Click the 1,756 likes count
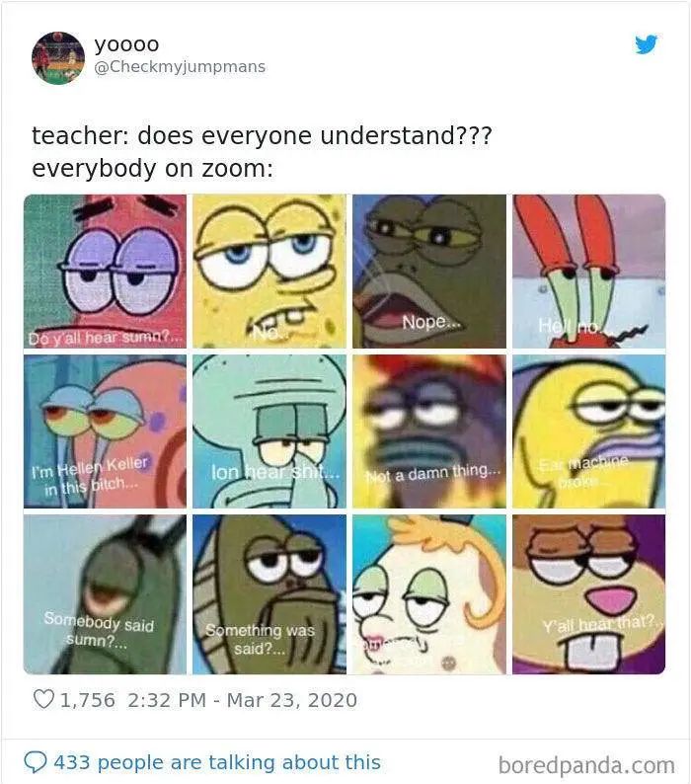 88,700
